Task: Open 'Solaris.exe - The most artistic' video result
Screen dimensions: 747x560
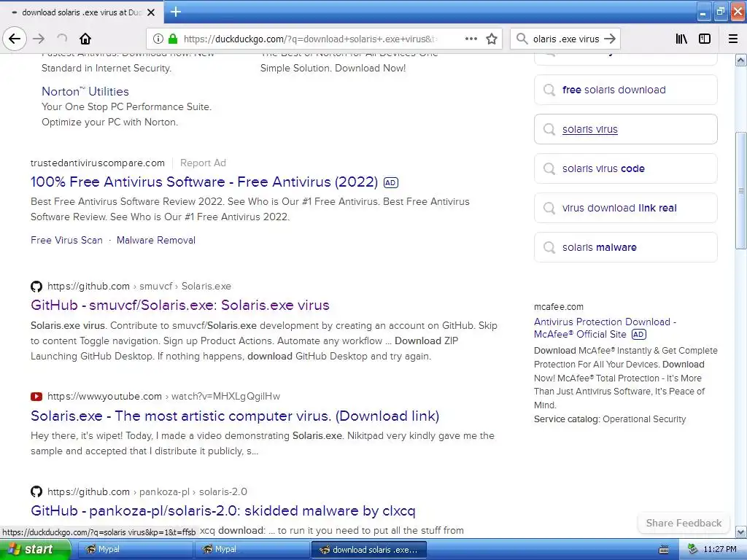Action: click(235, 416)
